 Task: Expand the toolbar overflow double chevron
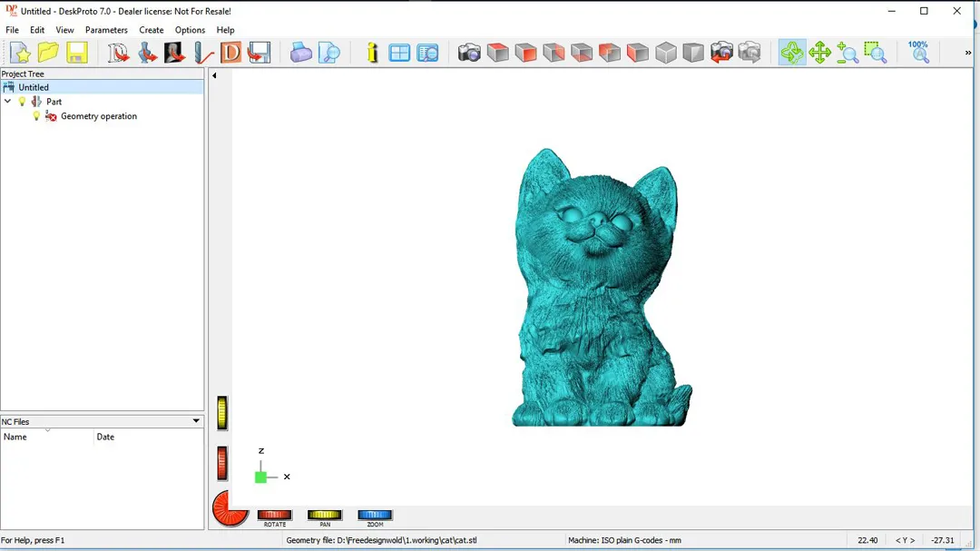click(x=968, y=53)
